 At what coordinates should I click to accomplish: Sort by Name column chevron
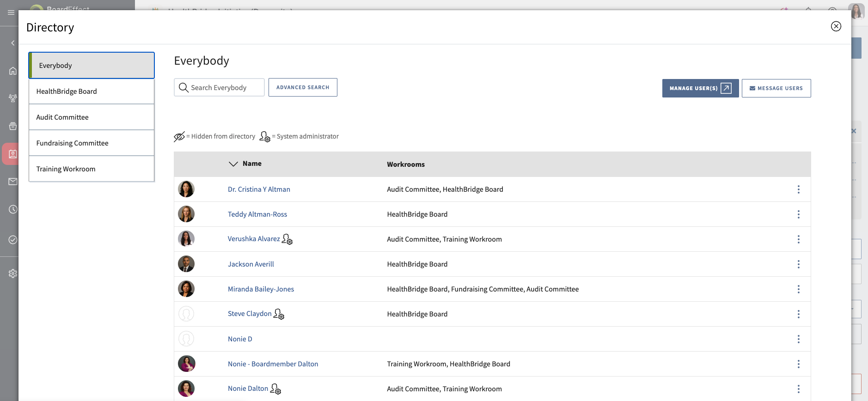pos(233,164)
